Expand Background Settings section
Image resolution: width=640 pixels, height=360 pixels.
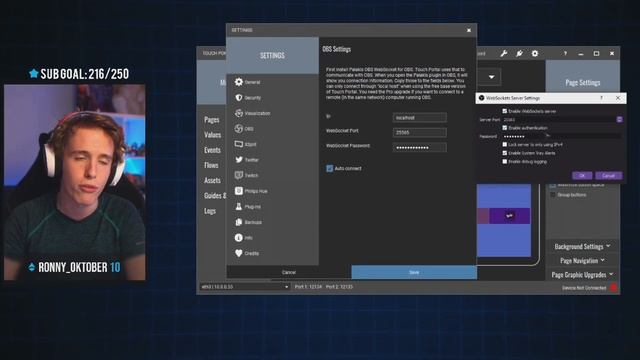(582, 247)
